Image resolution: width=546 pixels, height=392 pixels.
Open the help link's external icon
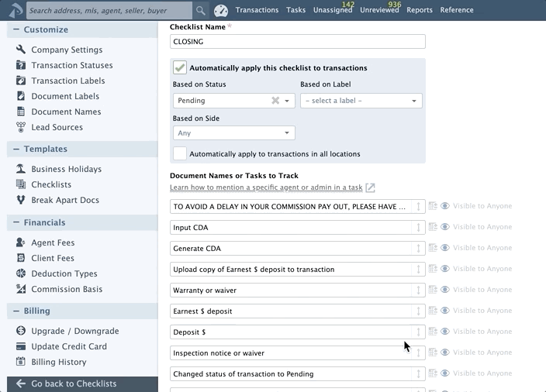click(x=370, y=187)
